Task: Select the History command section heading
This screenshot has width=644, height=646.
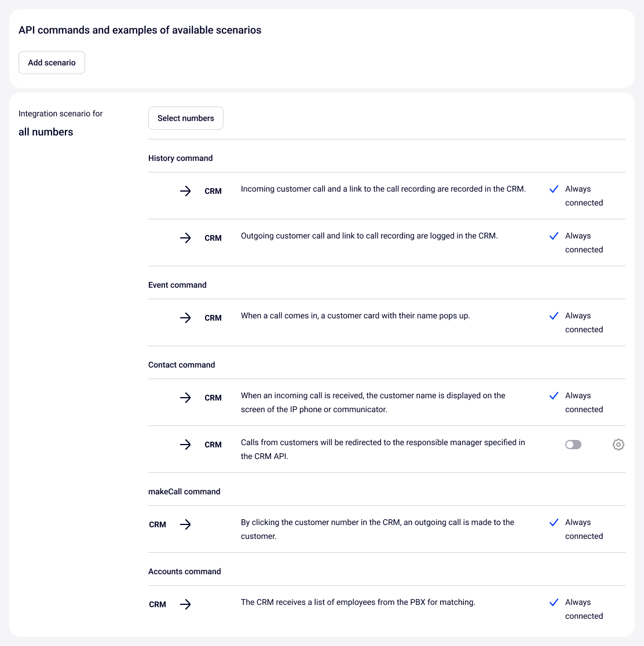Action: coord(181,158)
